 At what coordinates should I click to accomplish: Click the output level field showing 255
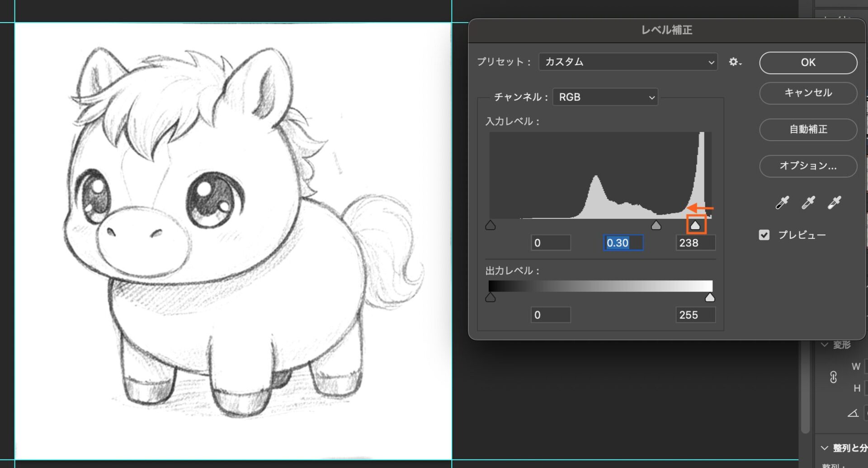[x=695, y=315]
